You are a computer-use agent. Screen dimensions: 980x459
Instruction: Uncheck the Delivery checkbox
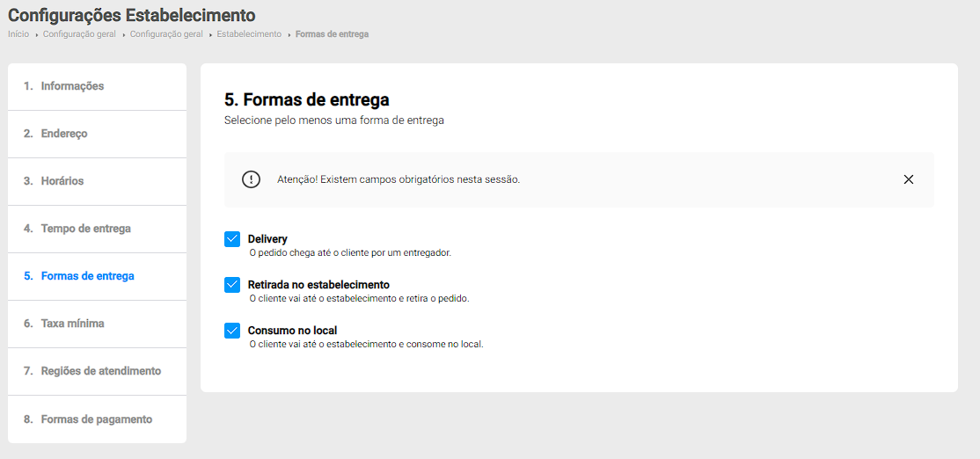(x=232, y=239)
